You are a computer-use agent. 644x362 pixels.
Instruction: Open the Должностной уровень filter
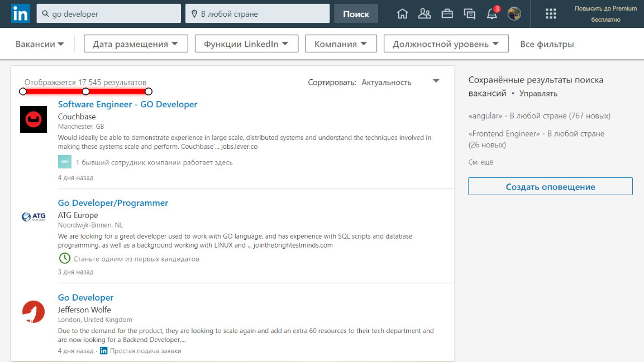pos(446,44)
